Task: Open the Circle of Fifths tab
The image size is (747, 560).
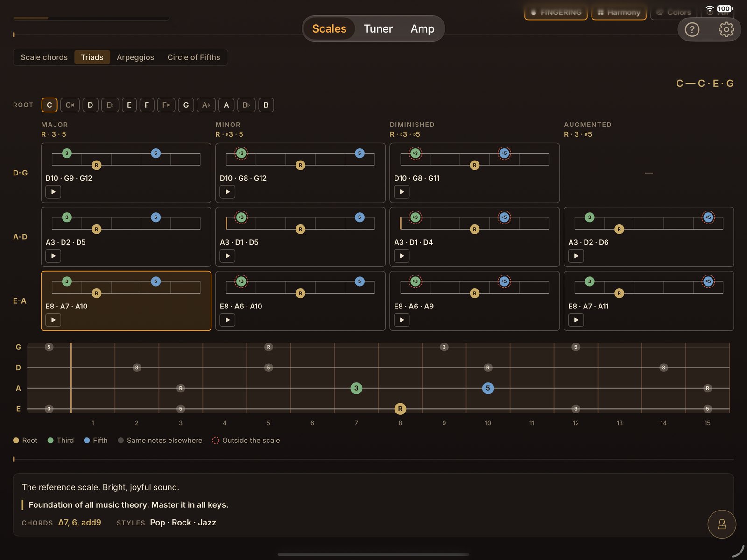Action: point(194,57)
